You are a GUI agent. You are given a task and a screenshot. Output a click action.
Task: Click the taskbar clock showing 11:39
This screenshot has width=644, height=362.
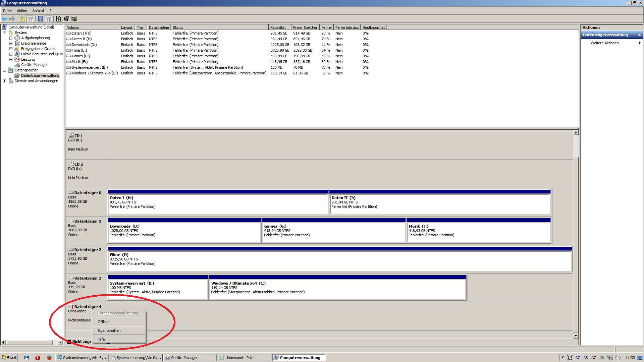(630, 358)
